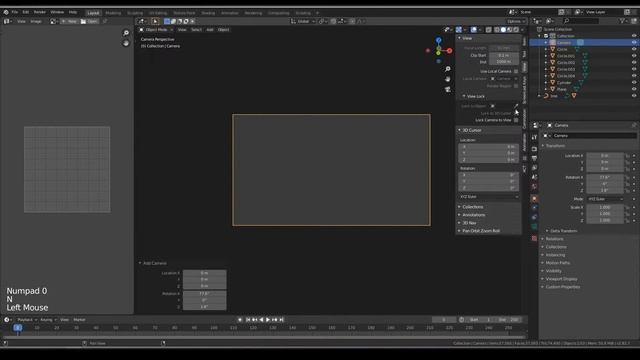Hide the Plane object in outliner
The width and height of the screenshot is (640, 360).
(634, 89)
